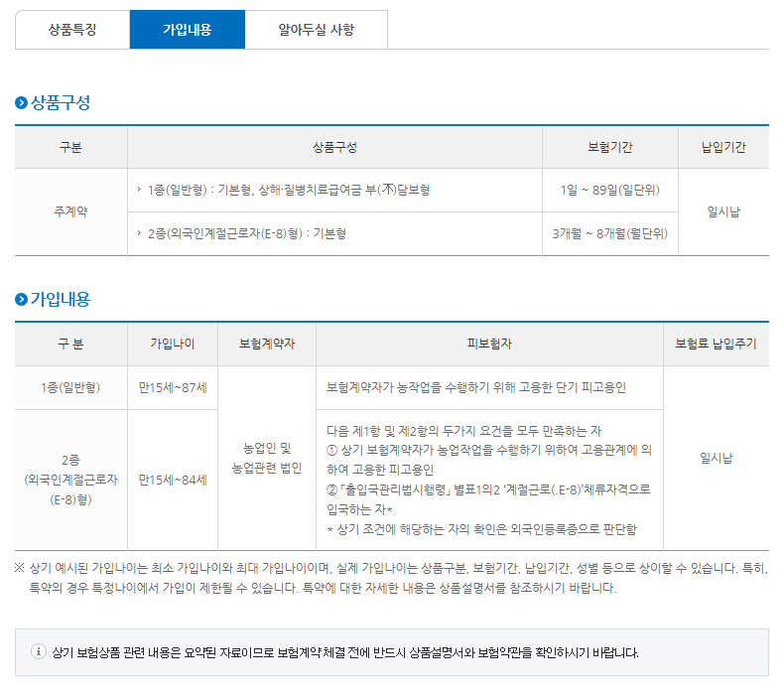
Task: Click the 주계약 row cell
Action: click(71, 212)
